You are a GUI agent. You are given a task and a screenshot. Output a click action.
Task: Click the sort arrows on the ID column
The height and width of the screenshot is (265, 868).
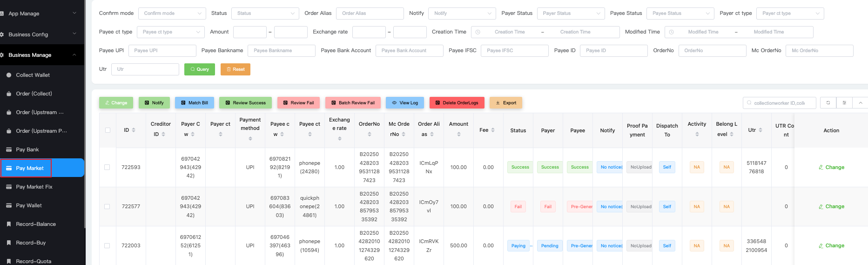[x=134, y=130]
